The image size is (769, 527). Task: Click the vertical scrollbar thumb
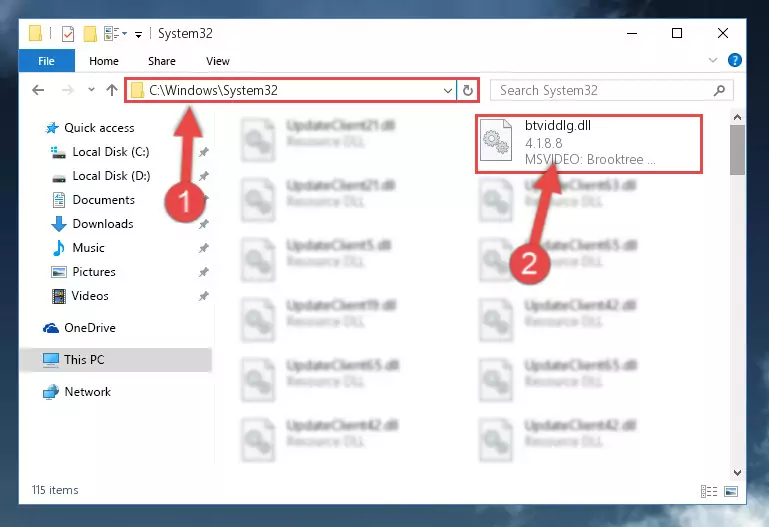[737, 150]
